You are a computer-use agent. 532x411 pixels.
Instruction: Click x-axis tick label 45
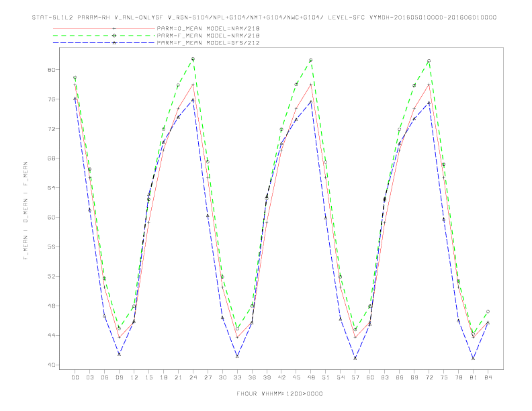(296, 377)
